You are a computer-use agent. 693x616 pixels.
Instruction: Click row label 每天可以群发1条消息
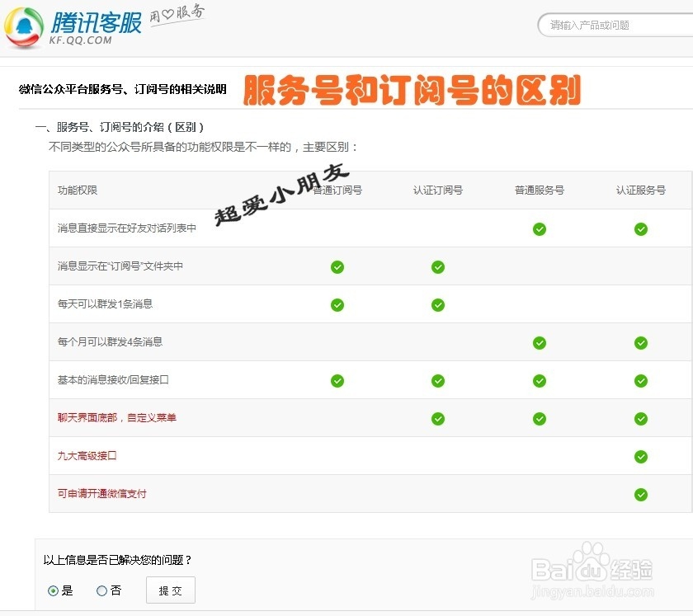tap(106, 304)
